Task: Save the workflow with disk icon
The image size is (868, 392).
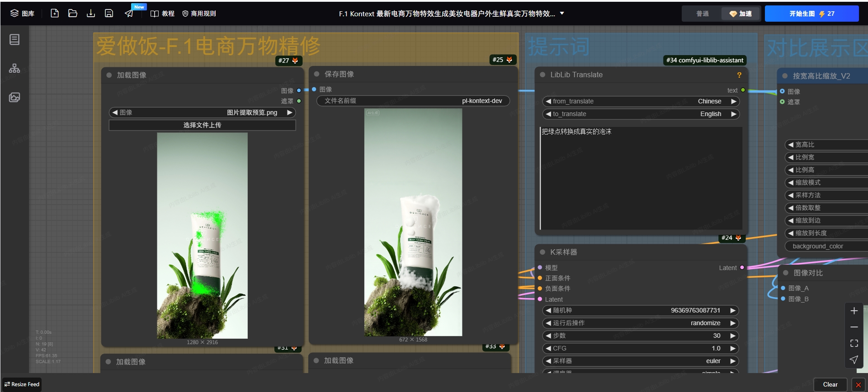Action: tap(109, 14)
